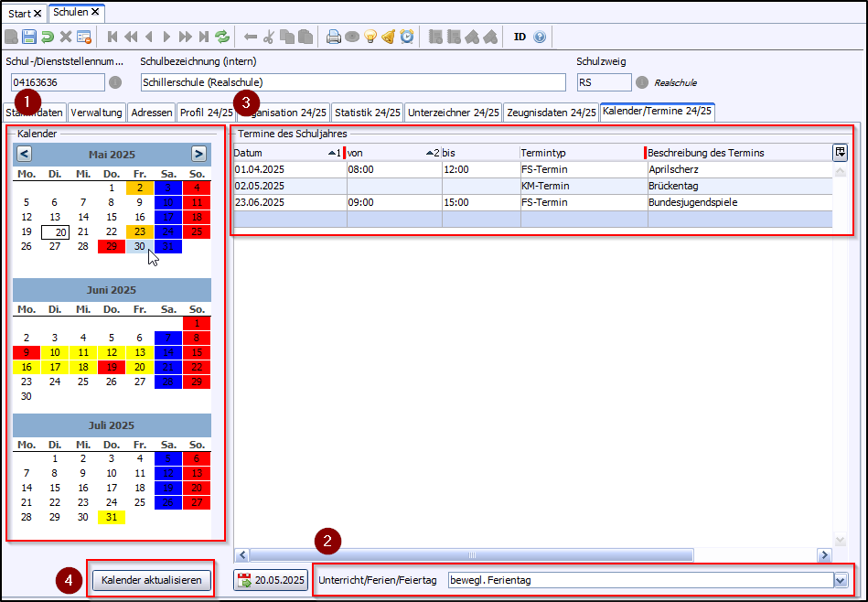The image size is (868, 602).
Task: Switch to the Zeugnisdaten 24/25 tab
Action: (x=551, y=113)
